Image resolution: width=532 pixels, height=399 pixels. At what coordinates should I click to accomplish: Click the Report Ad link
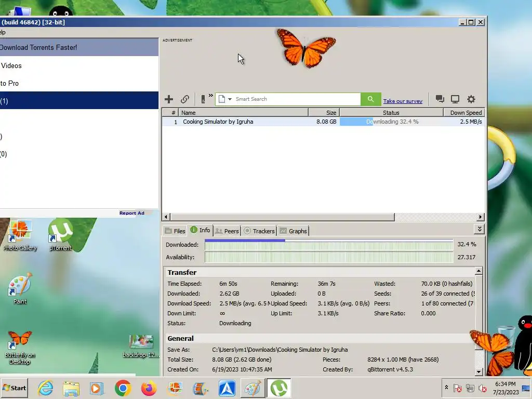pyautogui.click(x=131, y=213)
